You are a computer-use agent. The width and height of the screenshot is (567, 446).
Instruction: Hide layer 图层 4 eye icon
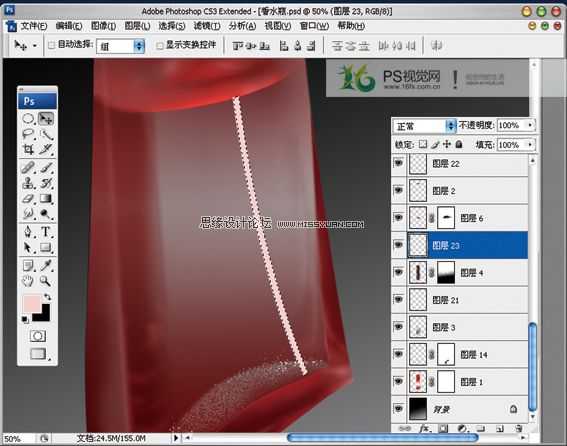click(398, 272)
